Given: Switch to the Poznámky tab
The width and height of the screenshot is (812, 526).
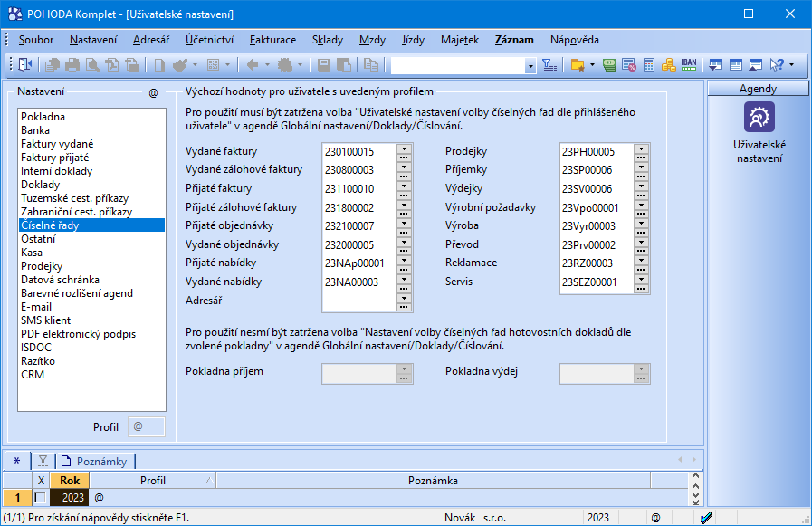Looking at the screenshot, I should pos(95,461).
